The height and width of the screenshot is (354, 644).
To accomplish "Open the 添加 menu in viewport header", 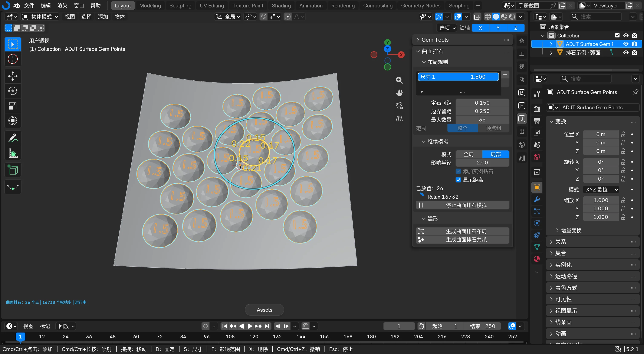I will (x=103, y=17).
